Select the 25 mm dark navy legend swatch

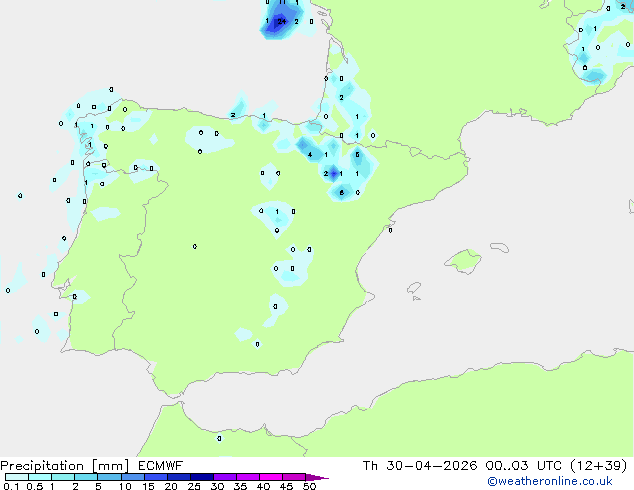click(202, 477)
